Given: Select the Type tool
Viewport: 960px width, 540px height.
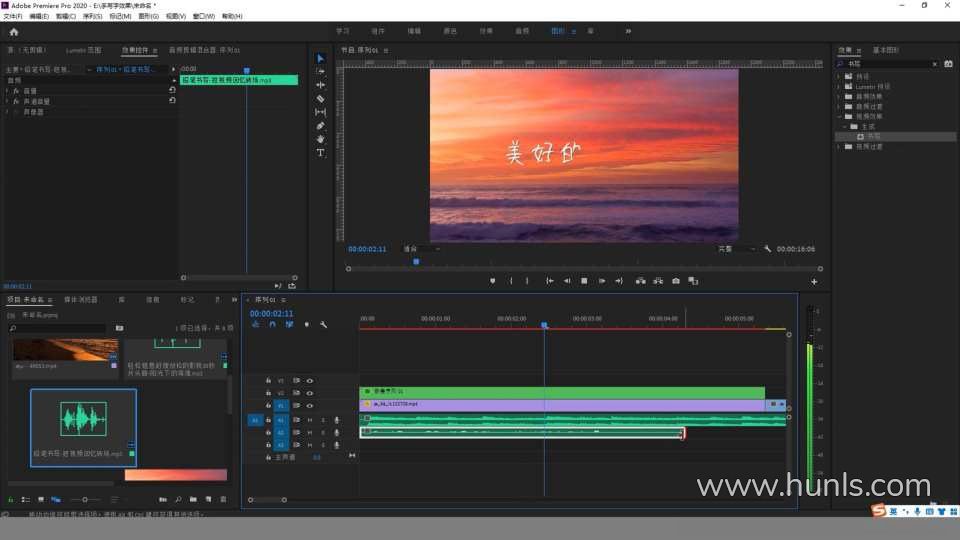Looking at the screenshot, I should click(320, 153).
